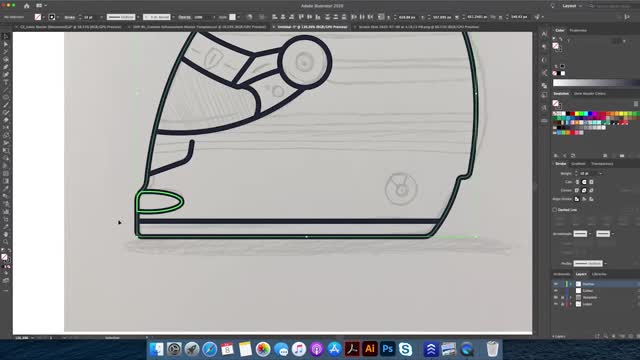The width and height of the screenshot is (640, 360).
Task: Select the Selection tool in the toolbar
Action: pyautogui.click(x=6, y=37)
